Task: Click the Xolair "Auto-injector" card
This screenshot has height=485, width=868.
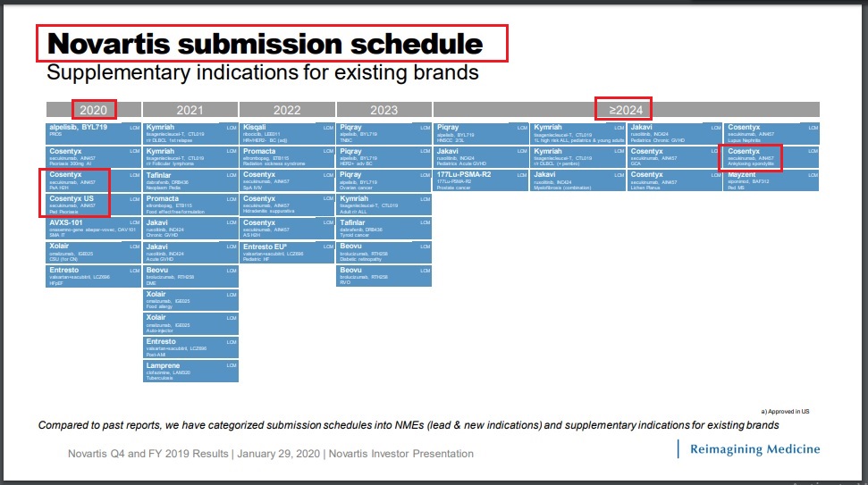Action: 190,323
